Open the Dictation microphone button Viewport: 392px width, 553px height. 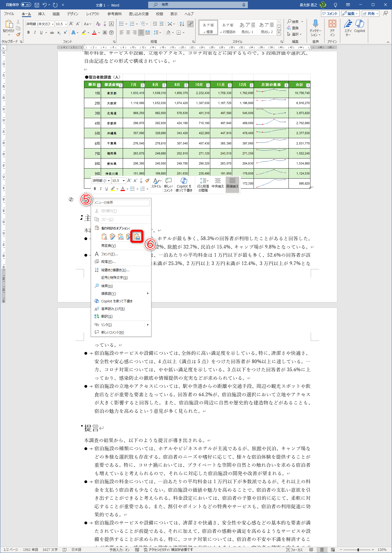click(315, 28)
